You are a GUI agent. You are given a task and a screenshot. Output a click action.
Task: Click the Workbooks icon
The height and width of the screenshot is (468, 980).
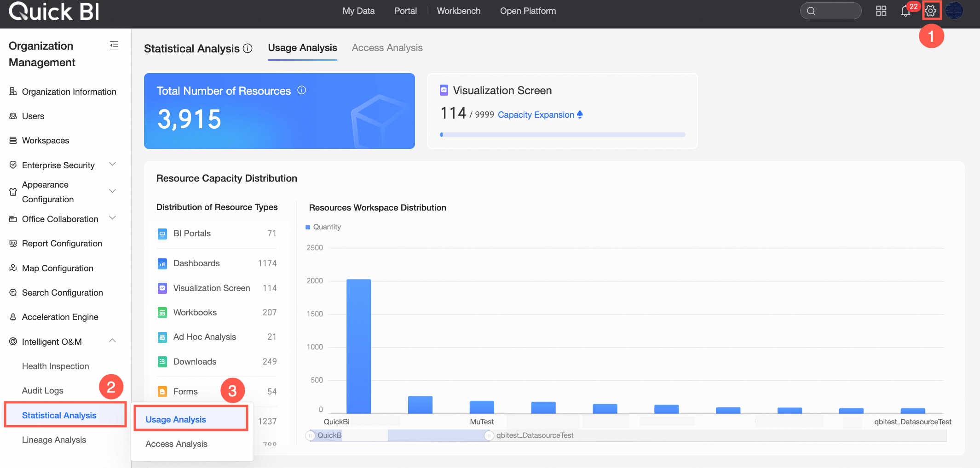[162, 313]
